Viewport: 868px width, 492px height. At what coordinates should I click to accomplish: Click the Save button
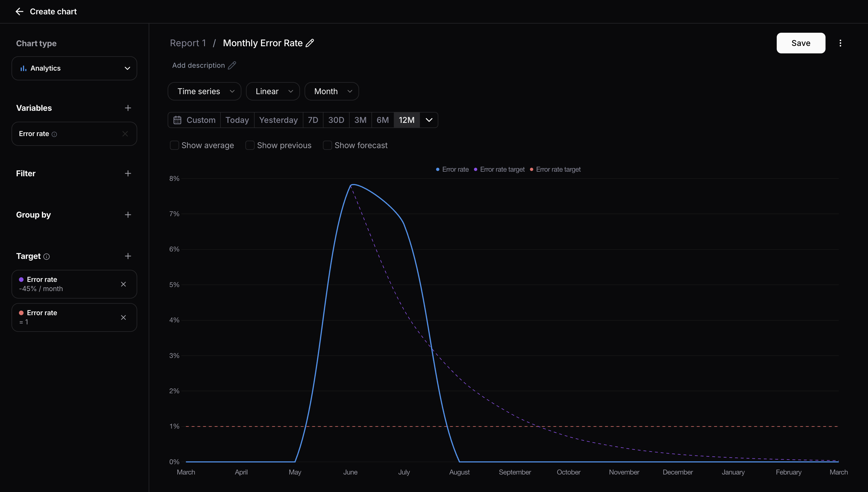801,43
